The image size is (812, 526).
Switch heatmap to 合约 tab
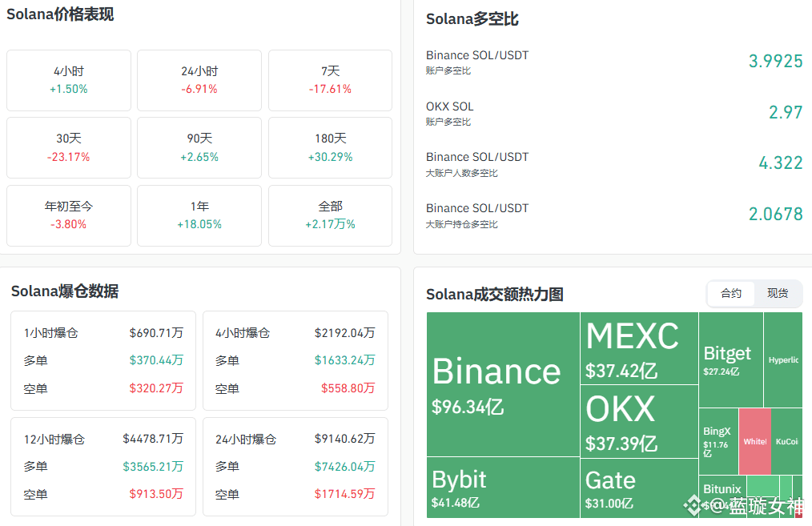point(730,294)
